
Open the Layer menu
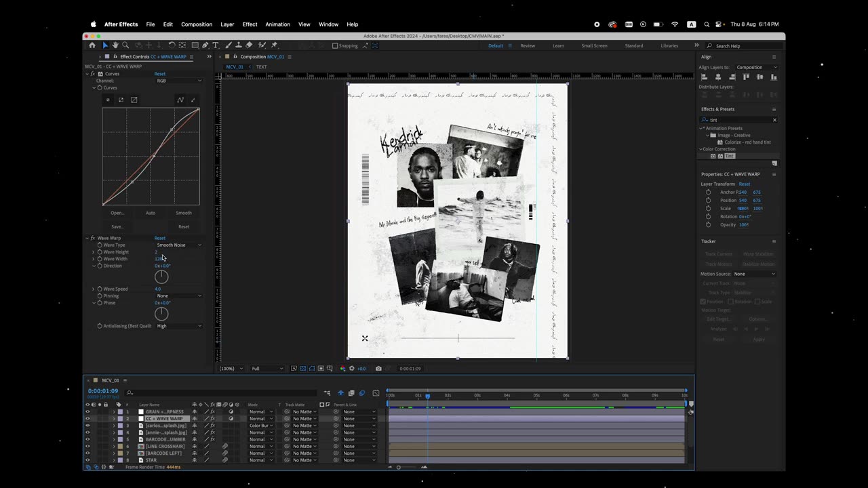click(227, 24)
